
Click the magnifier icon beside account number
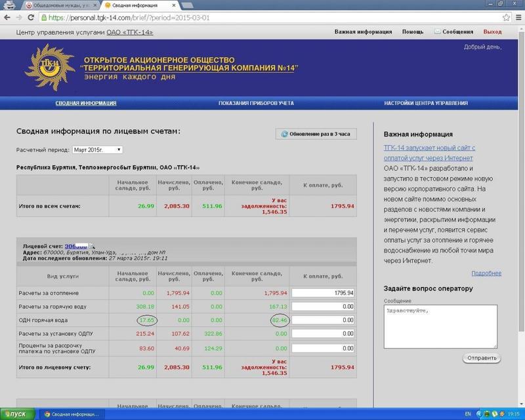point(93,247)
